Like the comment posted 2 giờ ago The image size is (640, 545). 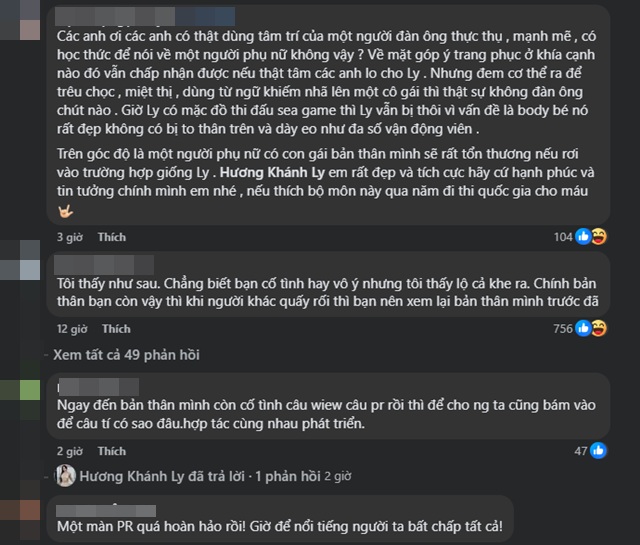pyautogui.click(x=112, y=451)
